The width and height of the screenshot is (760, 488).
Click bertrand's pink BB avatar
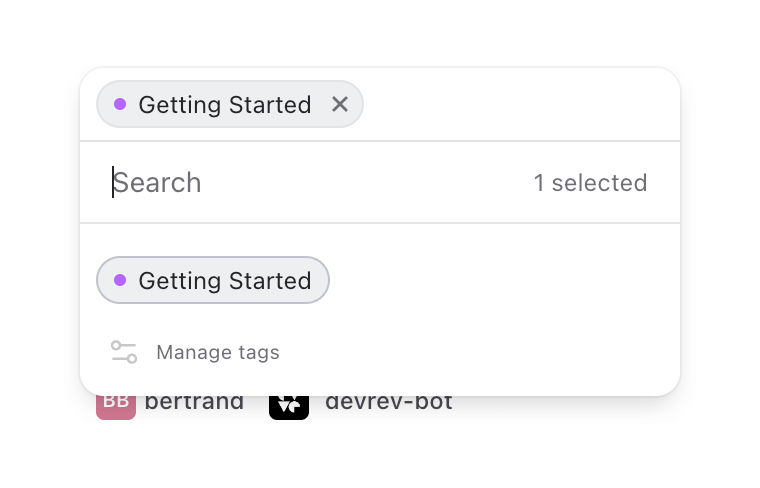[x=115, y=404]
